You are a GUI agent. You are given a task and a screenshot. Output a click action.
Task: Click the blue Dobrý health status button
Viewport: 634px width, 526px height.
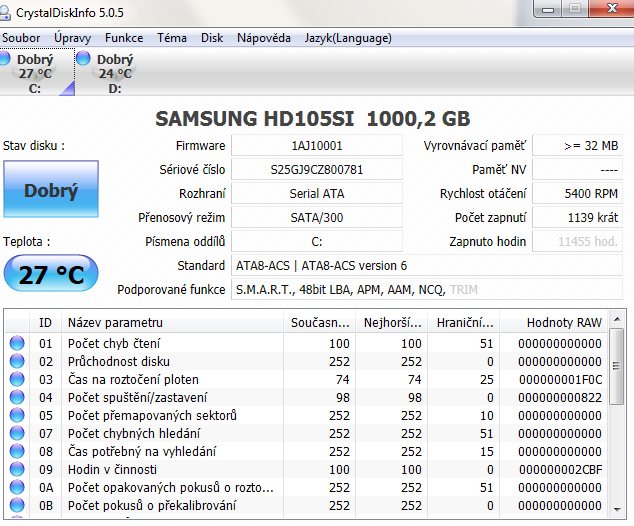tap(51, 189)
